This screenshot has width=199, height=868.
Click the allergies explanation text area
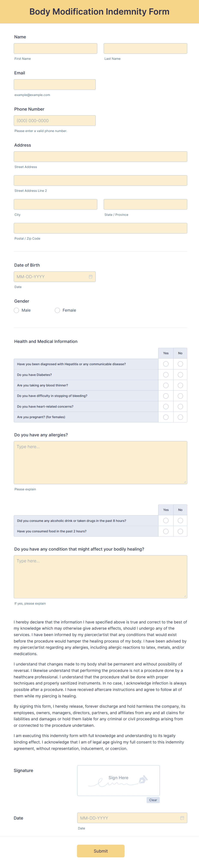pyautogui.click(x=100, y=462)
